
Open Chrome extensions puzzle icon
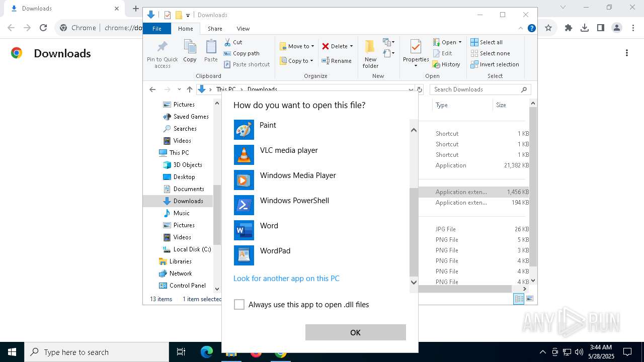(x=569, y=28)
